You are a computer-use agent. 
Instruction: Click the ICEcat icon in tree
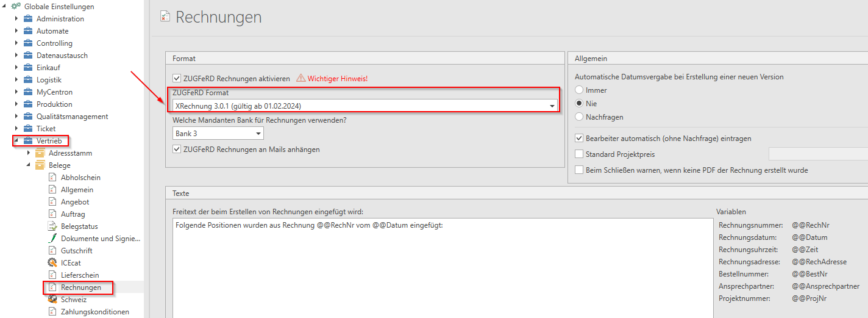52,262
